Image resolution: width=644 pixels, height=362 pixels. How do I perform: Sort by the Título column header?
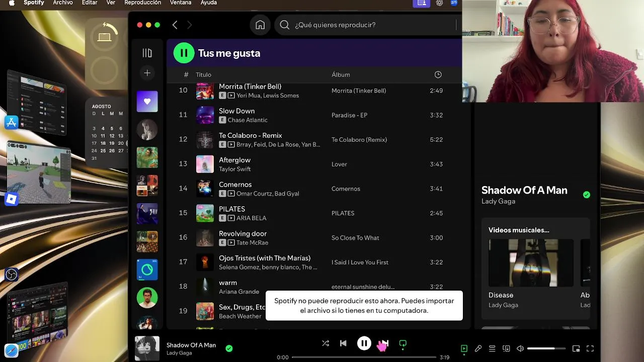[x=204, y=74]
